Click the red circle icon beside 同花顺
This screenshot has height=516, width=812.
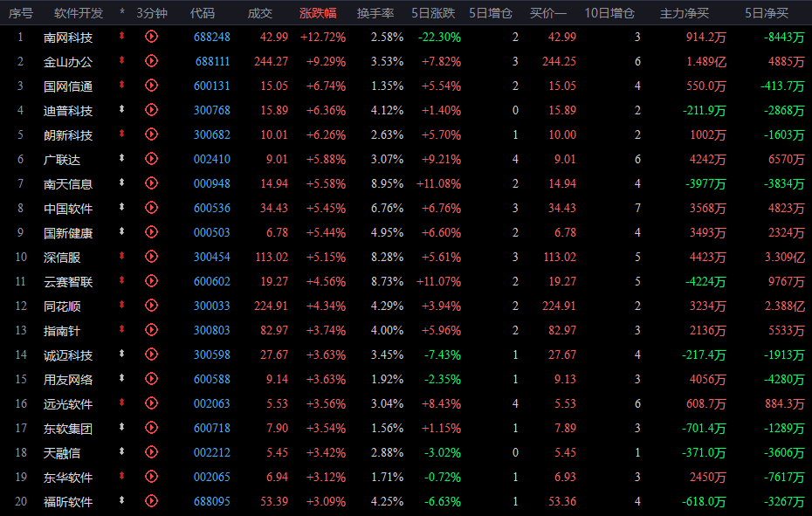(x=151, y=305)
